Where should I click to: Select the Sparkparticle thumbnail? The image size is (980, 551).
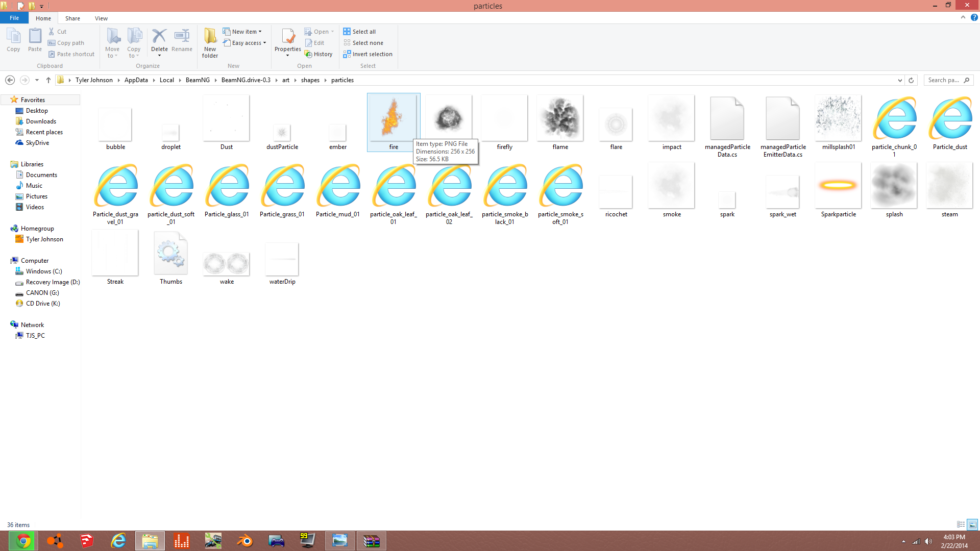point(838,186)
